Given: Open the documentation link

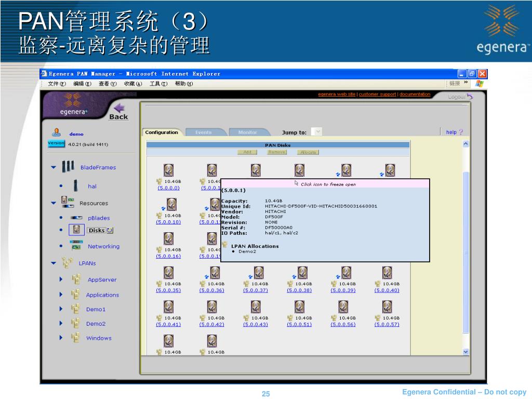Looking at the screenshot, I should (415, 94).
